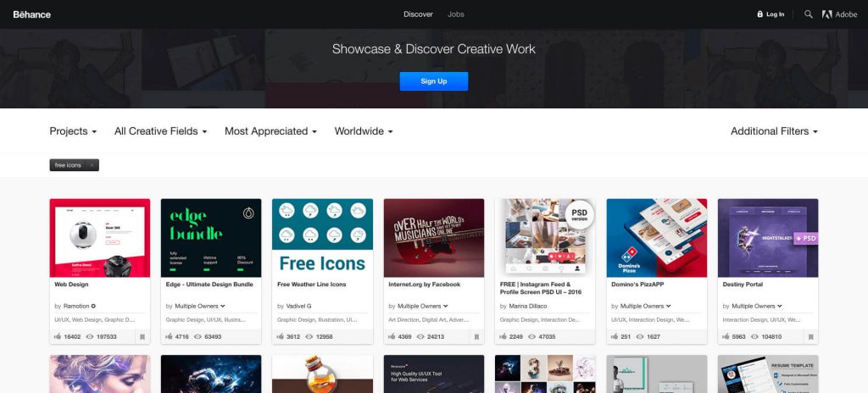Open the Projects filter dropdown
868x393 pixels.
73,131
